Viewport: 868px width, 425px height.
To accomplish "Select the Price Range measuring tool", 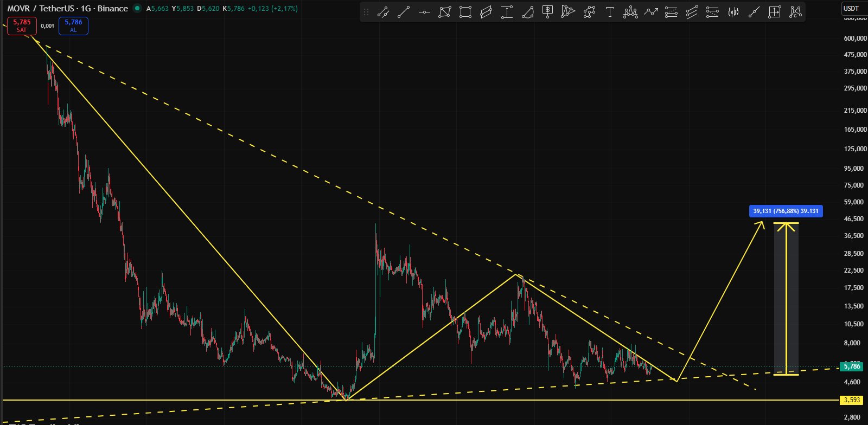I will (x=507, y=12).
